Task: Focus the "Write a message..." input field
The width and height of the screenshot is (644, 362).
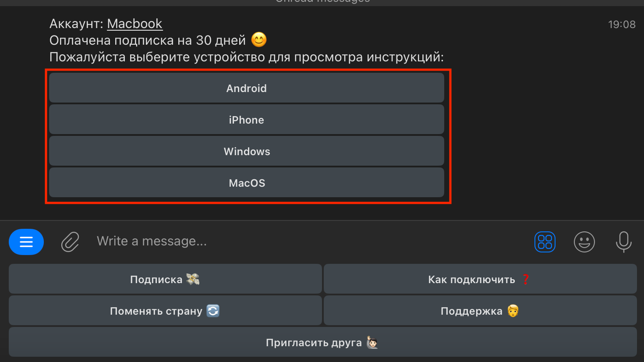Action: coord(307,241)
